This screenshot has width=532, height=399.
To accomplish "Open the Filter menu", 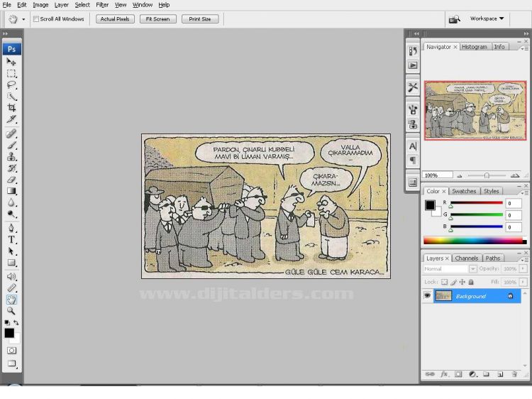I will click(102, 5).
